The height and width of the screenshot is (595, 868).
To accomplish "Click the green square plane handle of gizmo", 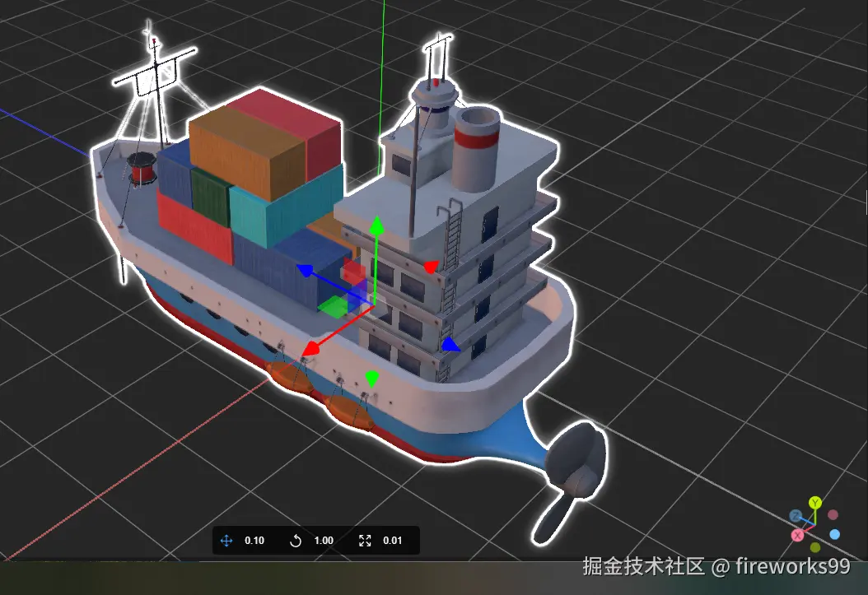I will 334,307.
